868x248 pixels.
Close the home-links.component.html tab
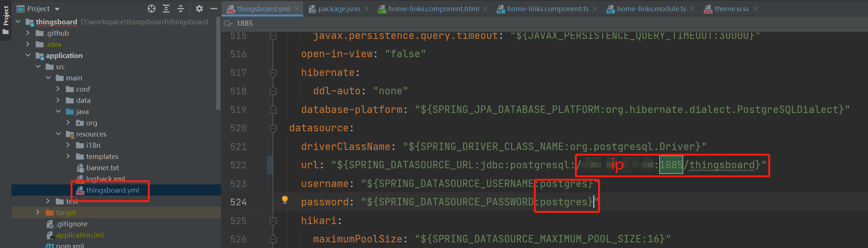pyautogui.click(x=485, y=9)
